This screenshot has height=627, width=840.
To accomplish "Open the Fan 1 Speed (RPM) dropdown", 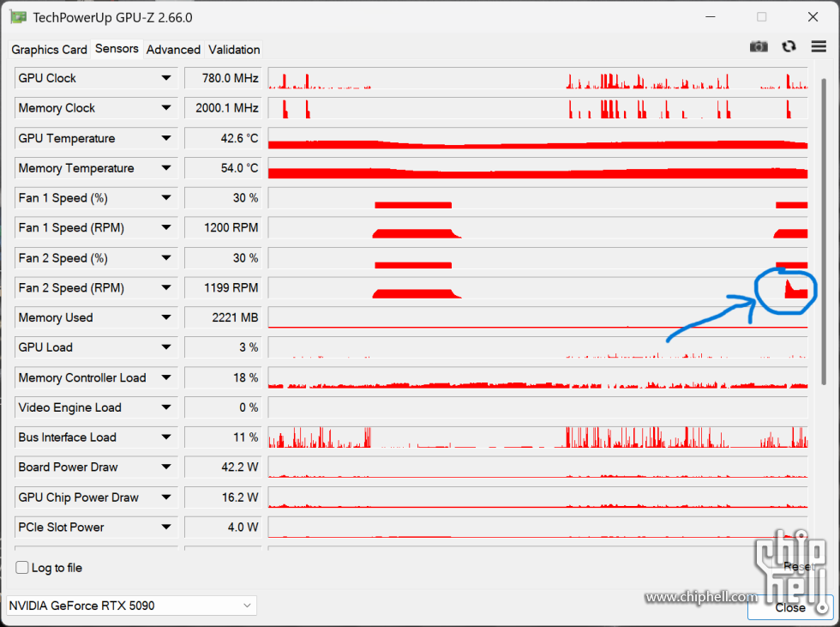I will coord(166,228).
